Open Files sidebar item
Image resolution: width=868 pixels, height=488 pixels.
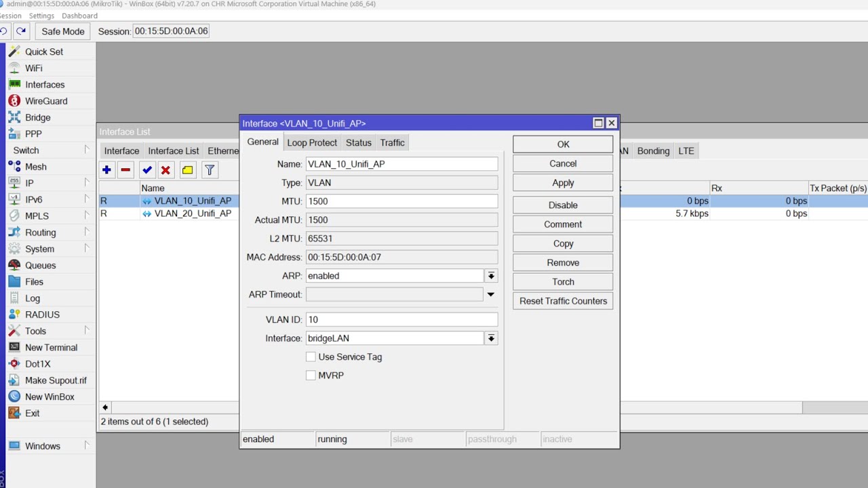point(34,282)
